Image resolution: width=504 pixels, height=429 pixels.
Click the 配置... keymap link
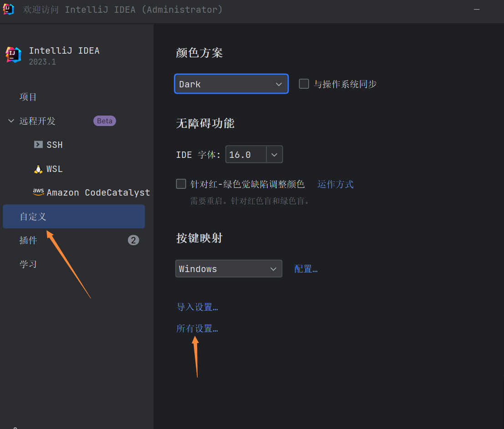[305, 269]
